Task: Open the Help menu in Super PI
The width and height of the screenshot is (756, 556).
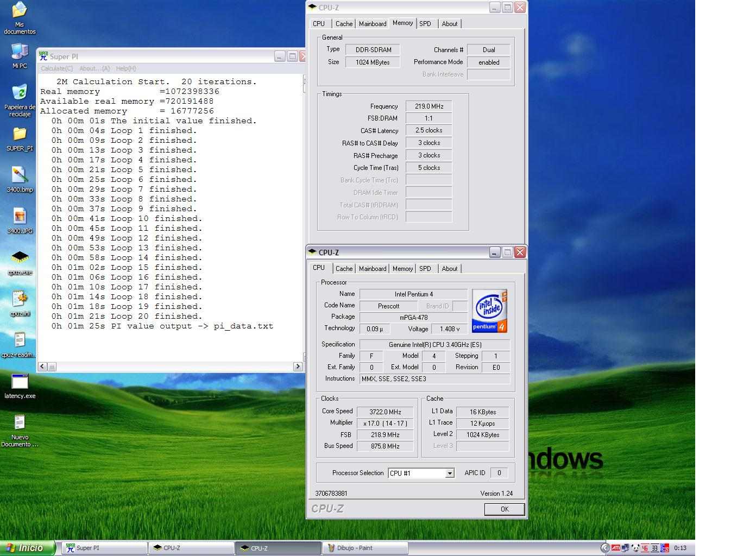Action: click(x=125, y=68)
